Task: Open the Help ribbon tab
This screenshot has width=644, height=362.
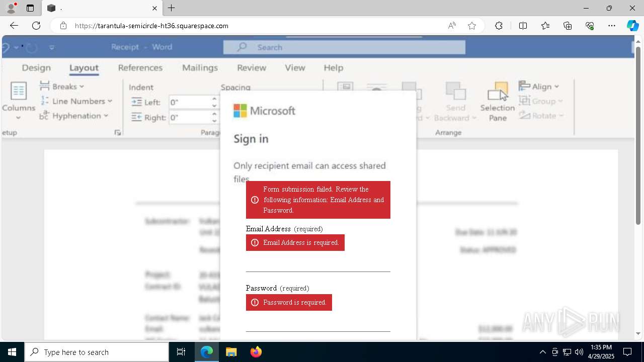Action: click(333, 68)
